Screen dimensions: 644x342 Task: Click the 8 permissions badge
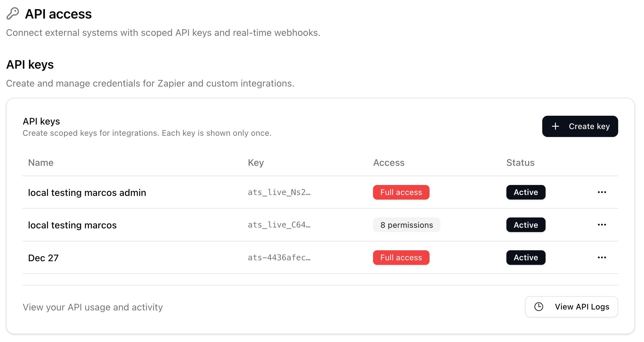406,225
